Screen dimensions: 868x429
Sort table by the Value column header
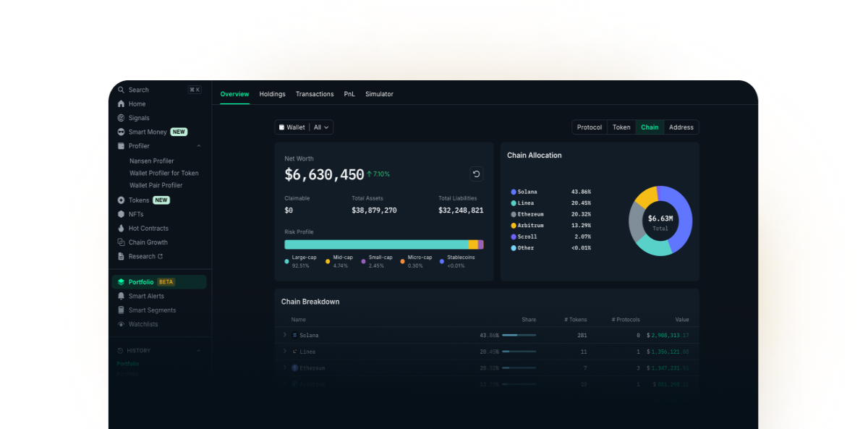pyautogui.click(x=682, y=319)
